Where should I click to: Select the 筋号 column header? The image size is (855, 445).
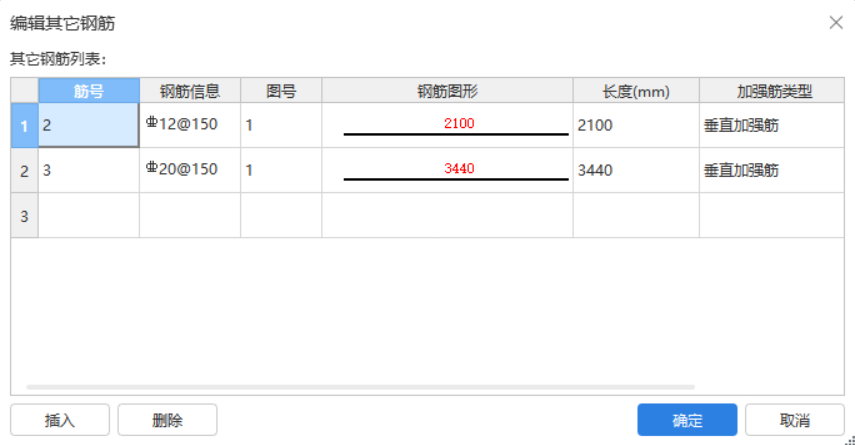[x=89, y=91]
